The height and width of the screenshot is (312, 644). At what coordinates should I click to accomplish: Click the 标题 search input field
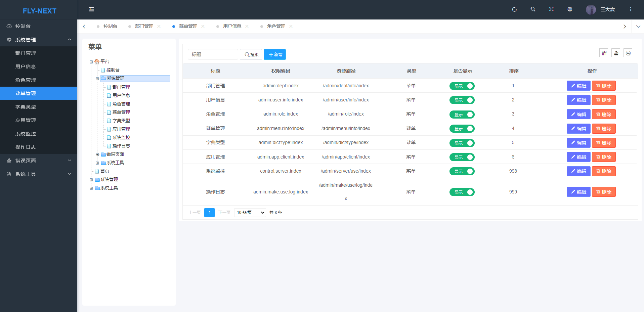pos(213,54)
